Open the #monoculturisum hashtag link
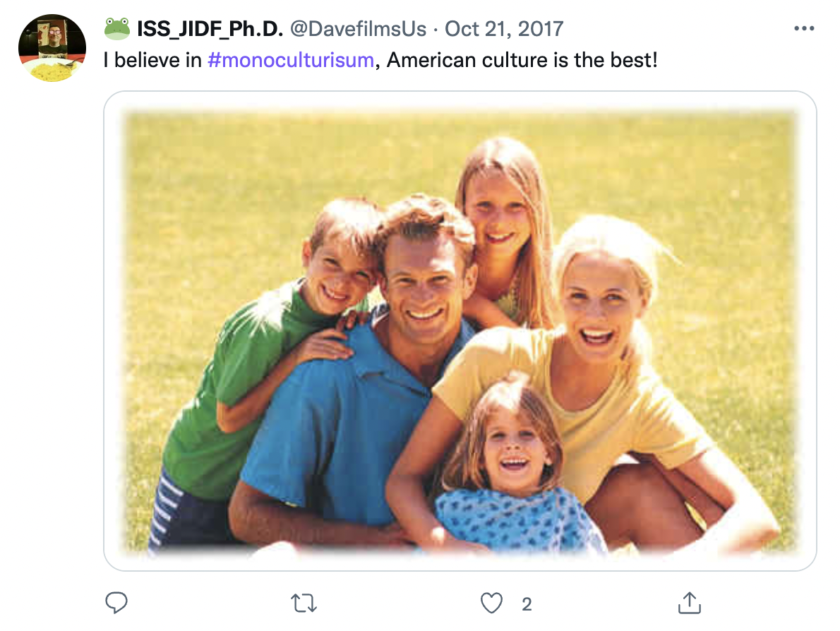This screenshot has width=840, height=631. click(291, 60)
